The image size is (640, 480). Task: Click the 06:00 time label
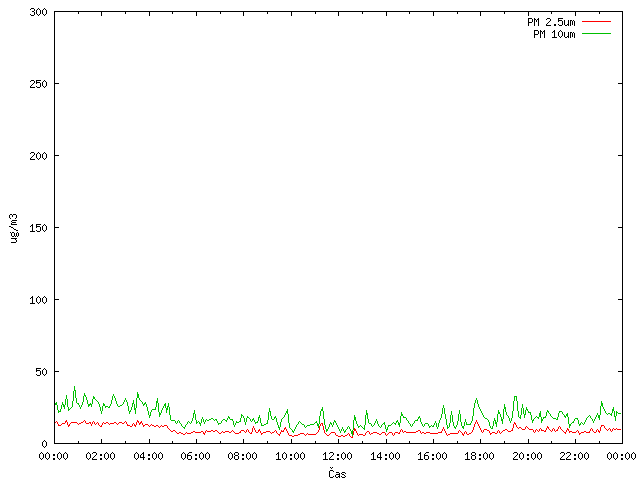[196, 456]
